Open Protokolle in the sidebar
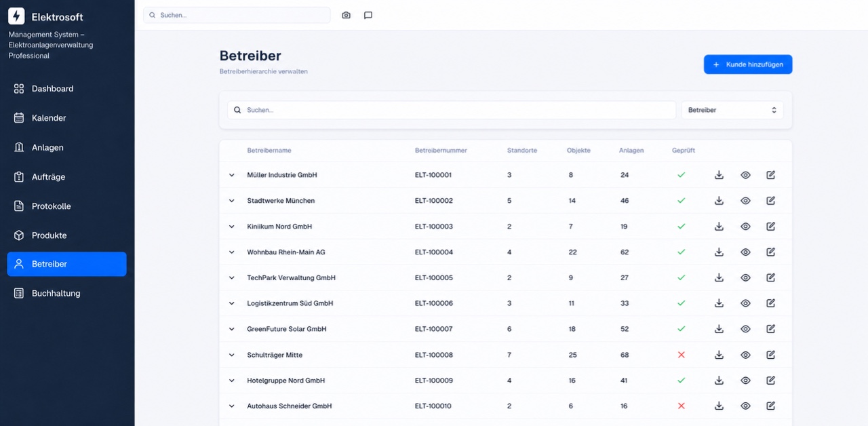Viewport: 868px width, 426px height. pyautogui.click(x=66, y=206)
